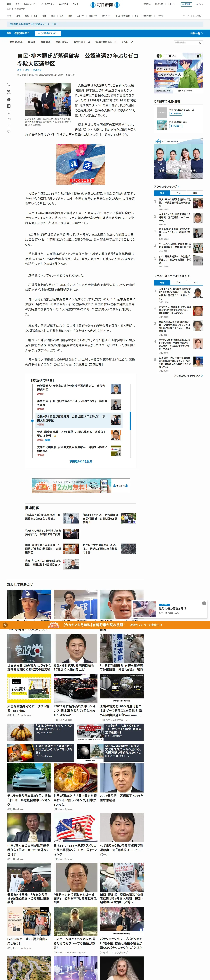
Task: Open the 紙面ビューアー link
Action: tap(30, 4)
